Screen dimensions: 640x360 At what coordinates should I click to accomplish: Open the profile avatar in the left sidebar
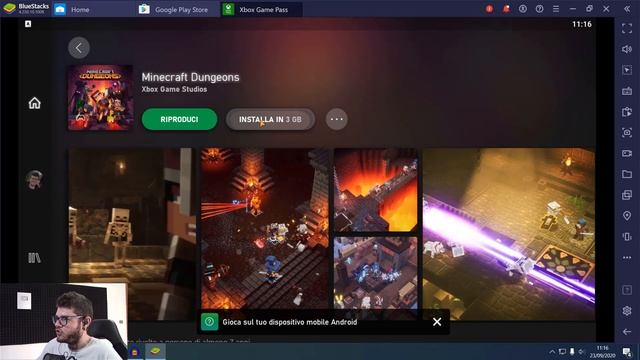point(34,180)
